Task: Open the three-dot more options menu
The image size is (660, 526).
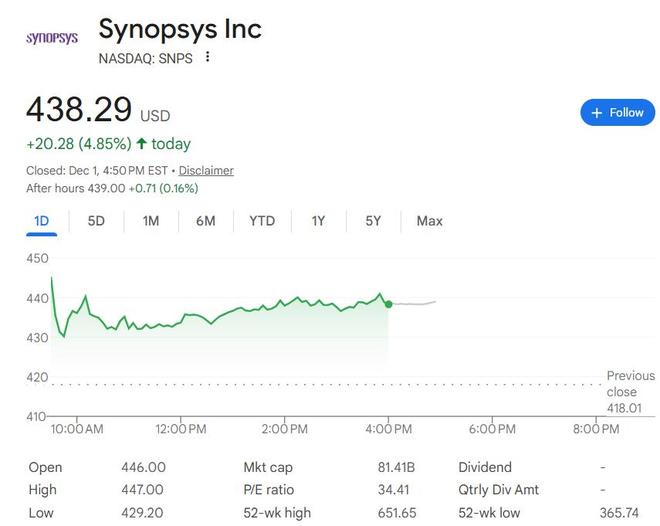Action: (x=208, y=57)
